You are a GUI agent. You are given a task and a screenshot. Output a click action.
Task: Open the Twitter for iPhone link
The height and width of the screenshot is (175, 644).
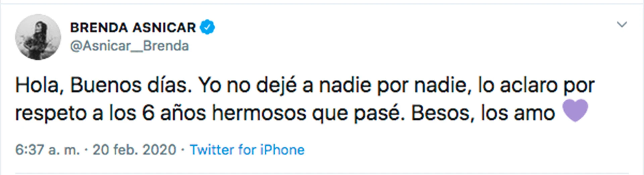tap(247, 150)
